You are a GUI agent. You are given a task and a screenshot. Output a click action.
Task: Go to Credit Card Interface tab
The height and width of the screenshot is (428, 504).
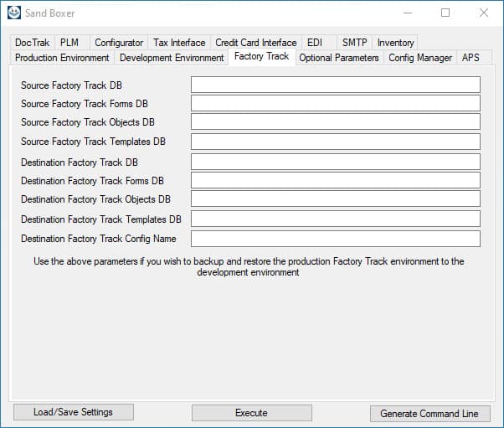(x=255, y=43)
